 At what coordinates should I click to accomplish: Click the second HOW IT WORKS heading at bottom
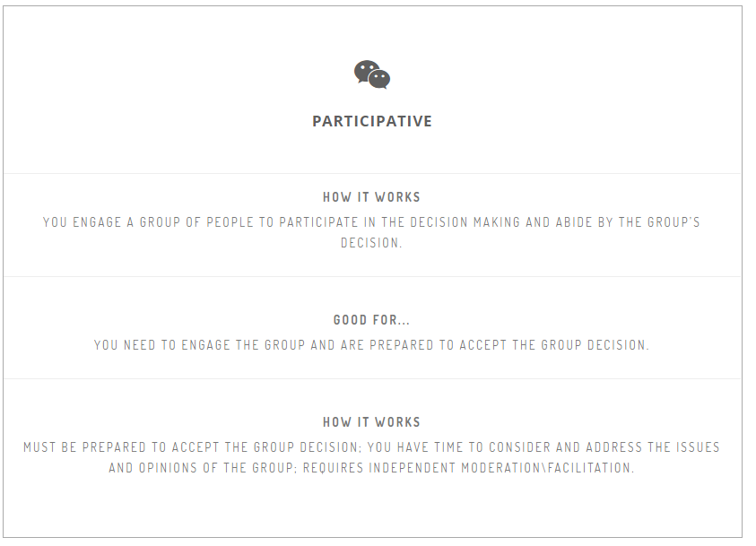[372, 422]
